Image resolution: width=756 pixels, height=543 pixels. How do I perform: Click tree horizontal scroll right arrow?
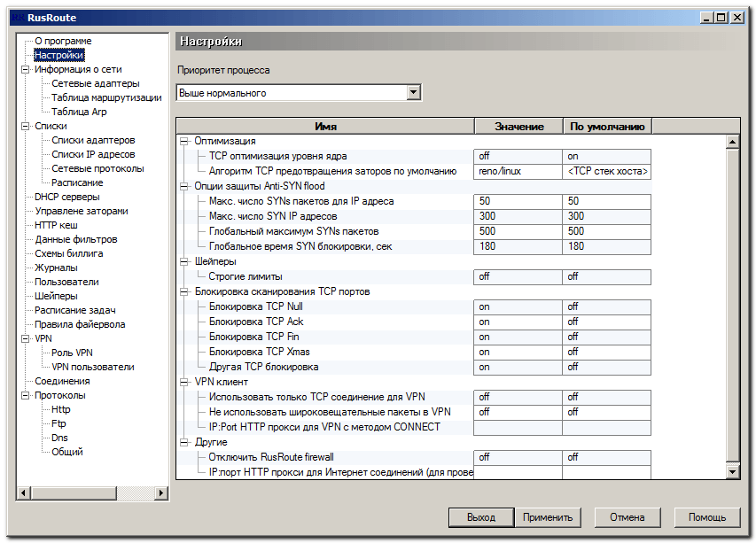(x=161, y=493)
